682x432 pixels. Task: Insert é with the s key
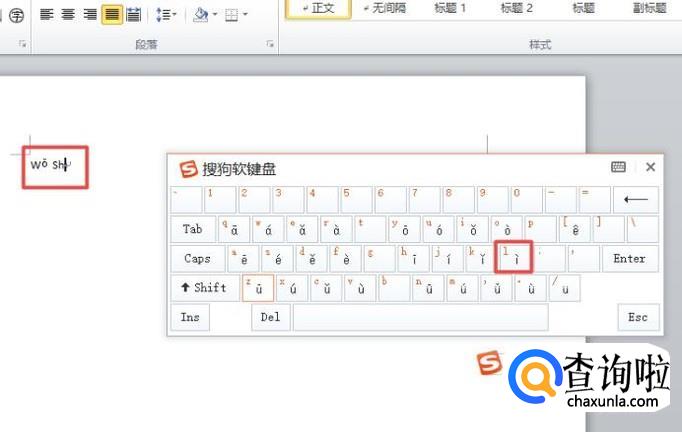click(x=277, y=259)
